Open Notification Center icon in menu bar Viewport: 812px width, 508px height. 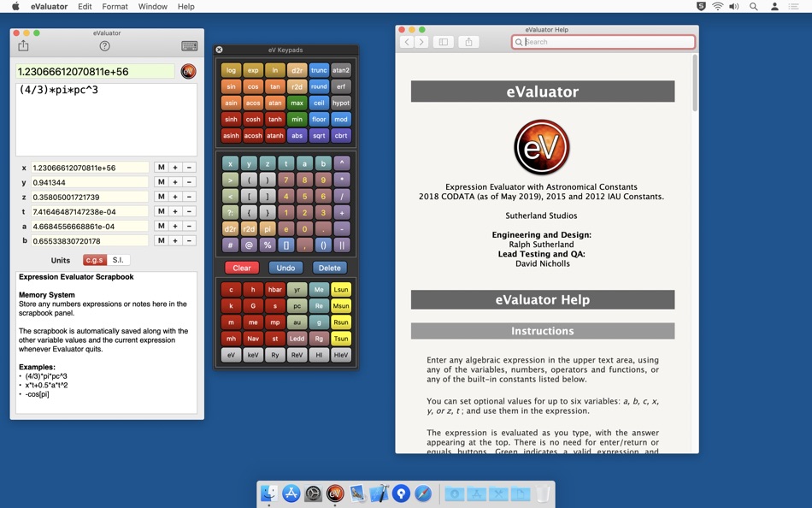tap(793, 6)
